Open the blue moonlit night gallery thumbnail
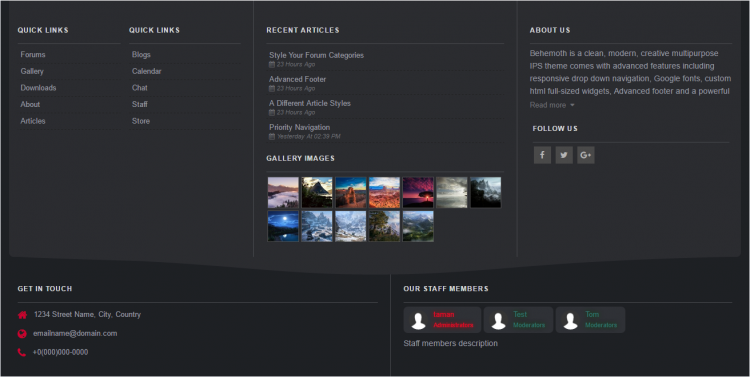Screen dimensions: 750x377 click(x=283, y=226)
